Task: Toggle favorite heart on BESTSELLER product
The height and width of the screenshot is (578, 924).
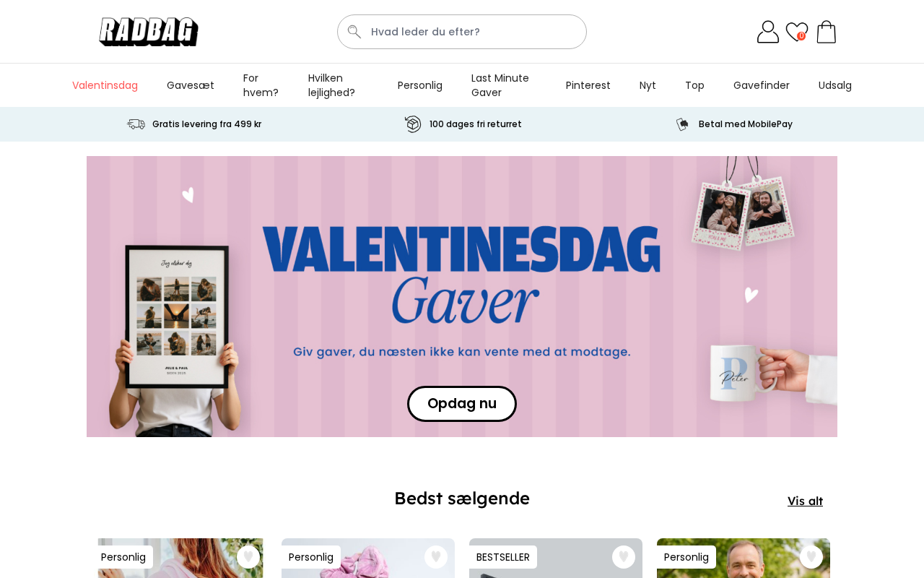Action: 624,557
